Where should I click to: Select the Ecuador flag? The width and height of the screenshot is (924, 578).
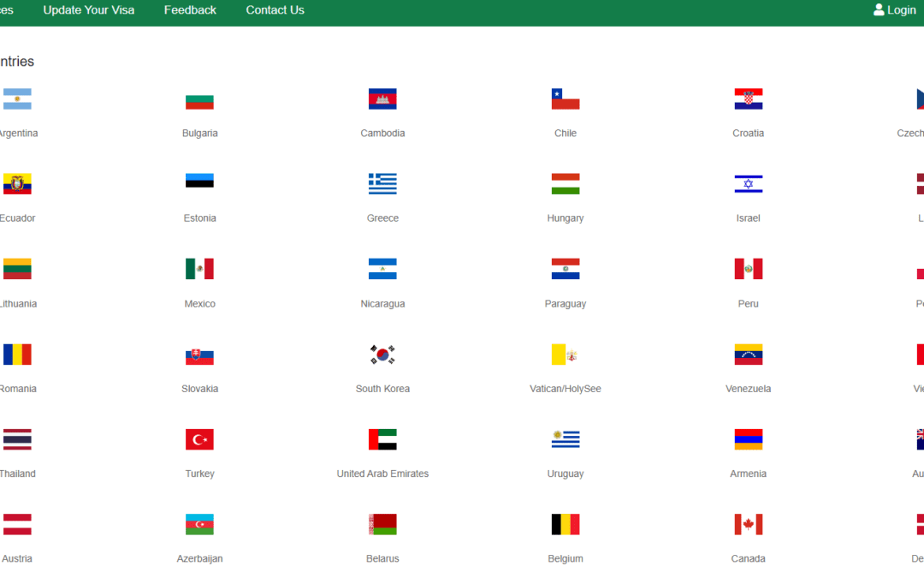click(x=17, y=184)
